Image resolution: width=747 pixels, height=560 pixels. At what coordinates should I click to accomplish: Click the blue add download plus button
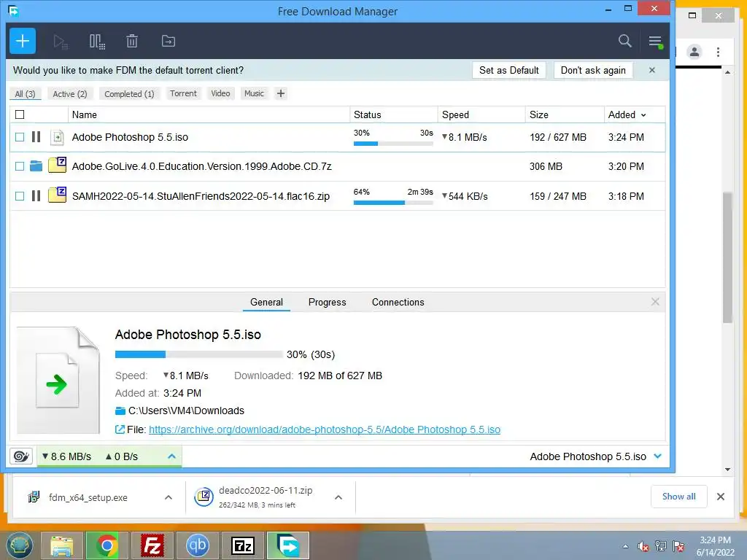point(23,41)
